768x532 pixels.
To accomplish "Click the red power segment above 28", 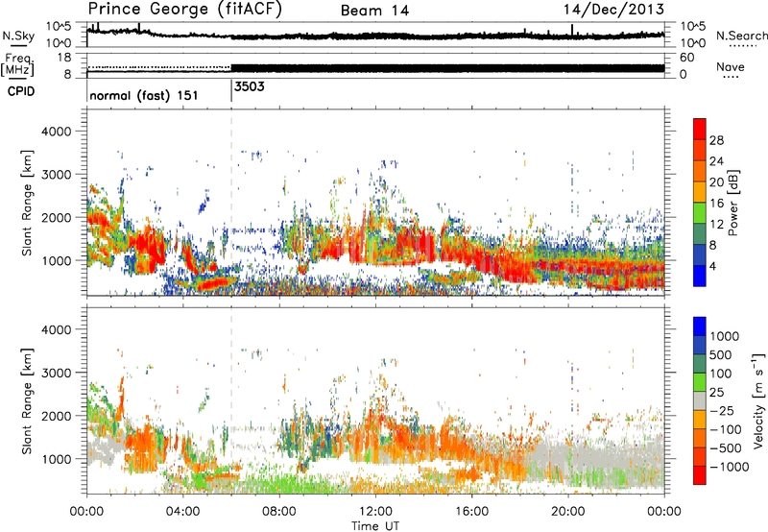I will tap(700, 129).
